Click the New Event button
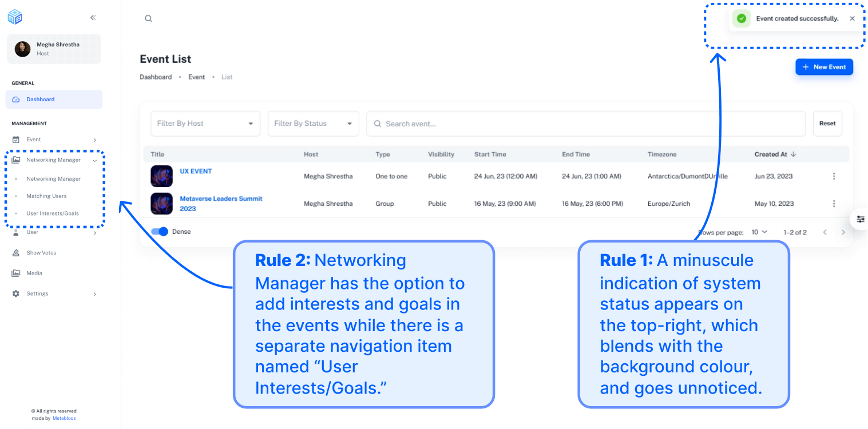This screenshot has height=429, width=868. [x=824, y=67]
